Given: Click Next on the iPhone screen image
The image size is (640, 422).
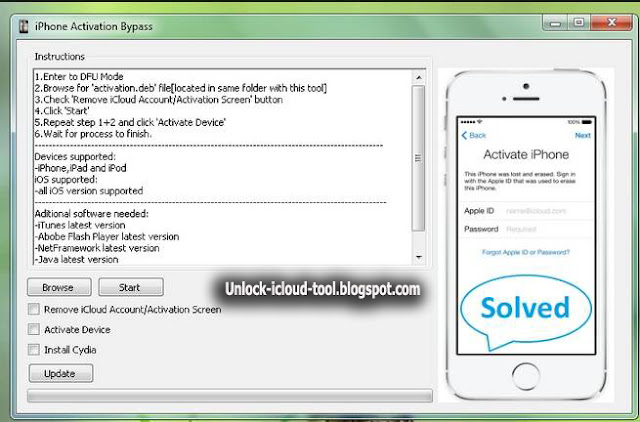Looking at the screenshot, I should point(582,135).
